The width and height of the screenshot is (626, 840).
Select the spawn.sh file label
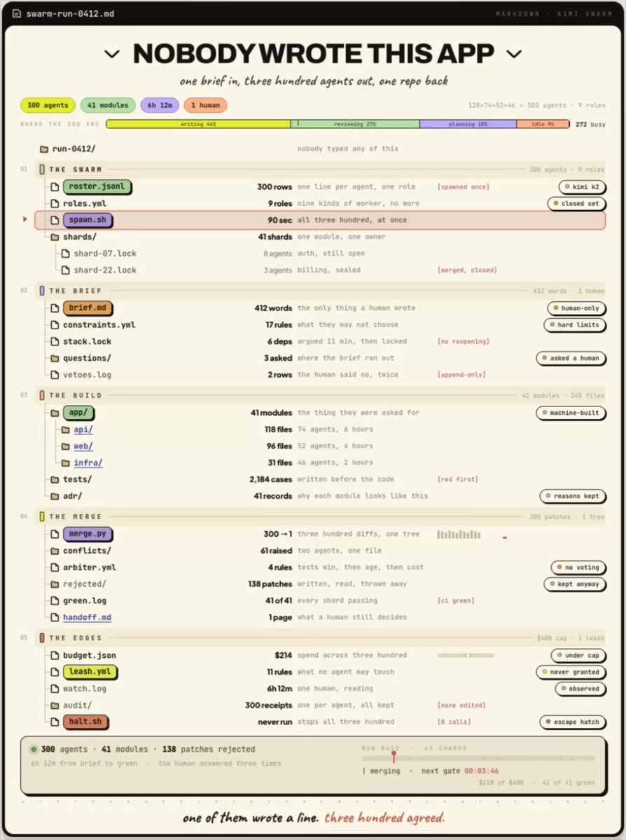coord(88,220)
